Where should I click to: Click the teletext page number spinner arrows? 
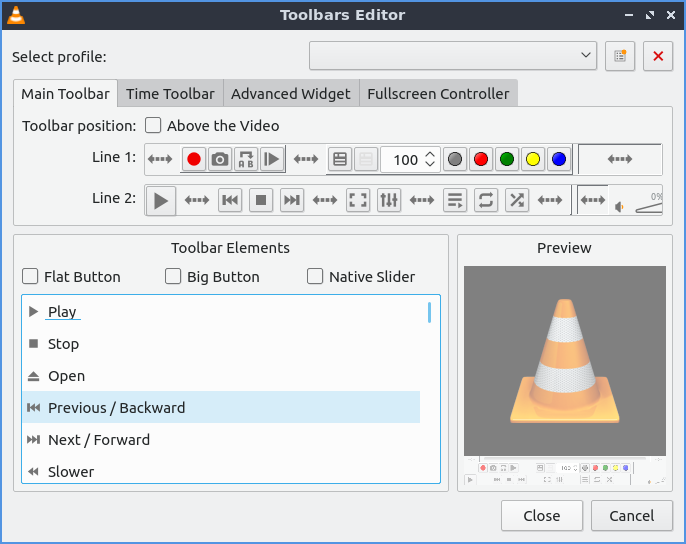click(430, 159)
